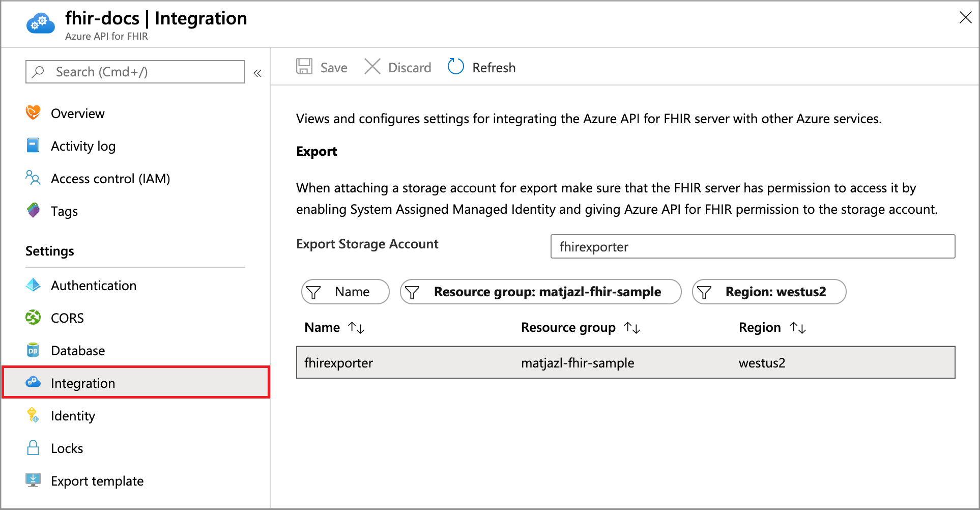Open Resource group: matjazl-fhir-sample filter
The width and height of the screenshot is (980, 510).
pos(541,292)
